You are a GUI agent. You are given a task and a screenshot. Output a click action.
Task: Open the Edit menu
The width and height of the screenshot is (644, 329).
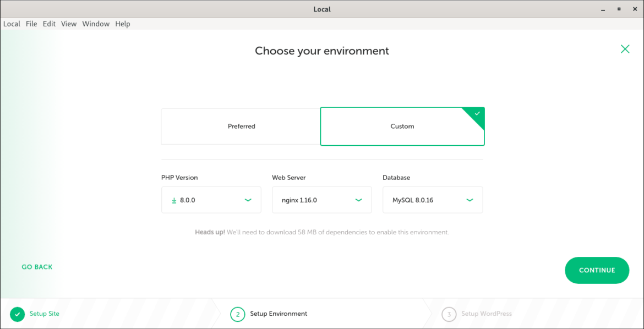coord(49,24)
